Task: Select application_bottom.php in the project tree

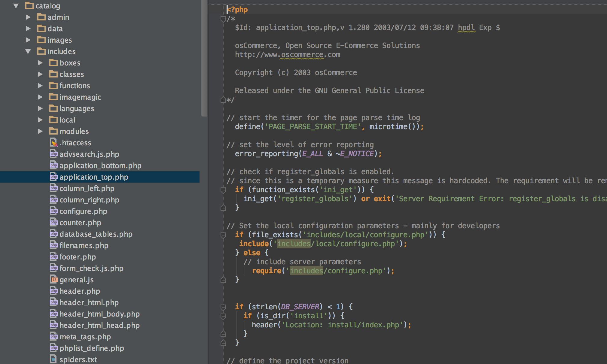Action: pos(100,165)
